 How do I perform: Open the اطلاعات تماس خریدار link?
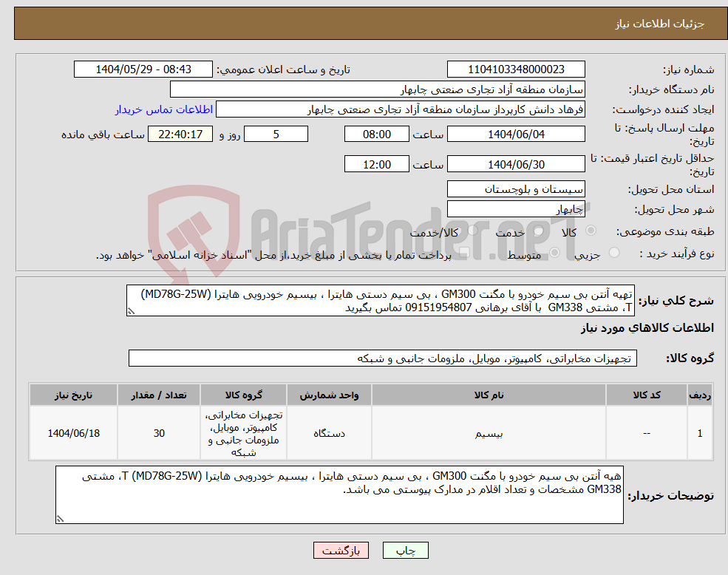(x=164, y=109)
